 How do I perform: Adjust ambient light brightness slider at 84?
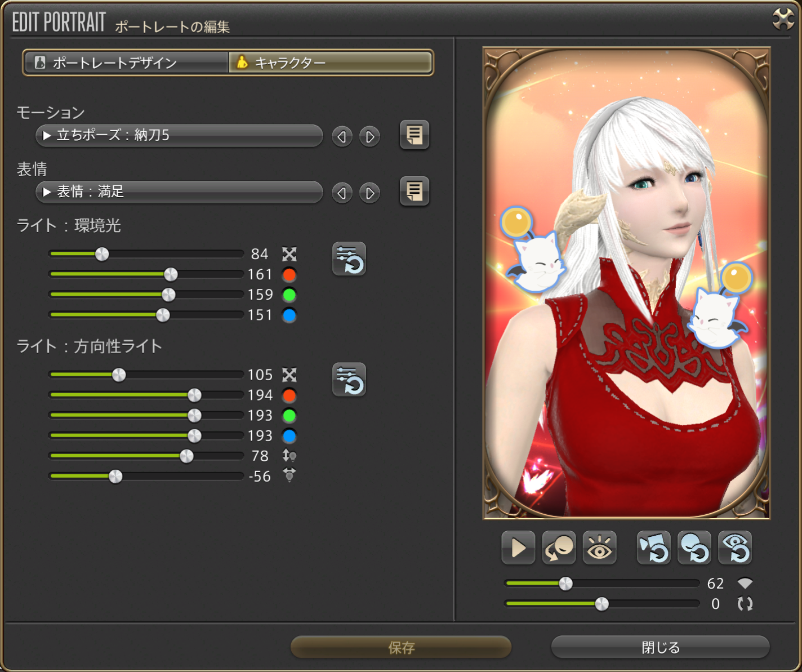coord(146,254)
